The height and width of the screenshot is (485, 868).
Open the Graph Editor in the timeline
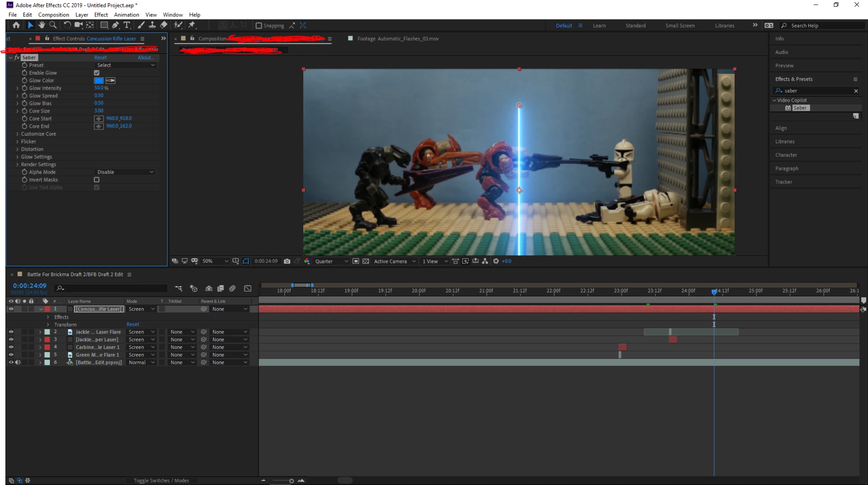point(248,288)
